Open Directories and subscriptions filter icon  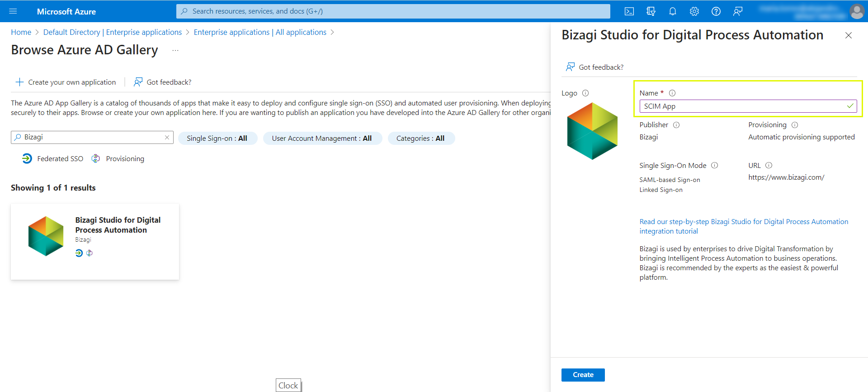[651, 11]
